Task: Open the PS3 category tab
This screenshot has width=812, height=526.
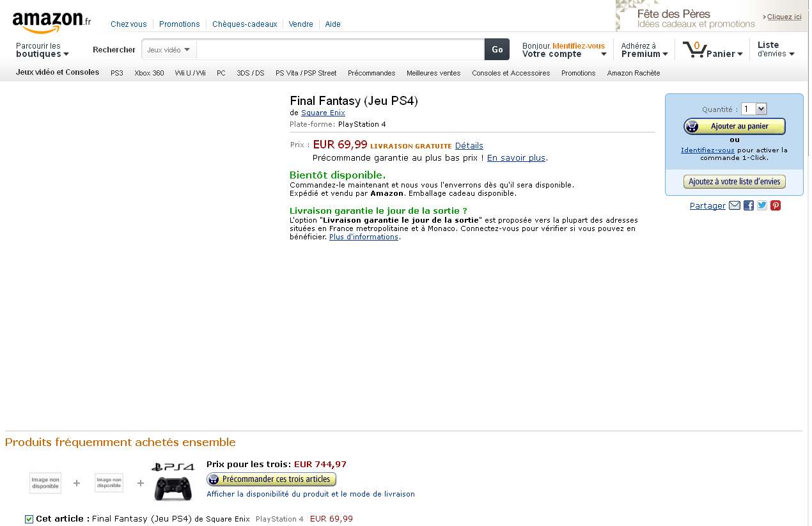Action: click(x=117, y=73)
